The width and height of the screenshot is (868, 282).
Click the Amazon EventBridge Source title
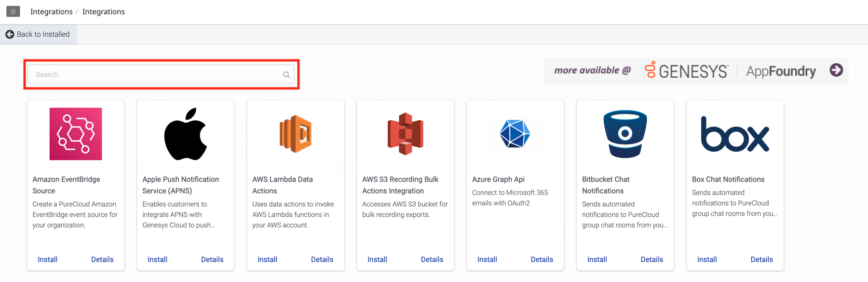point(67,185)
